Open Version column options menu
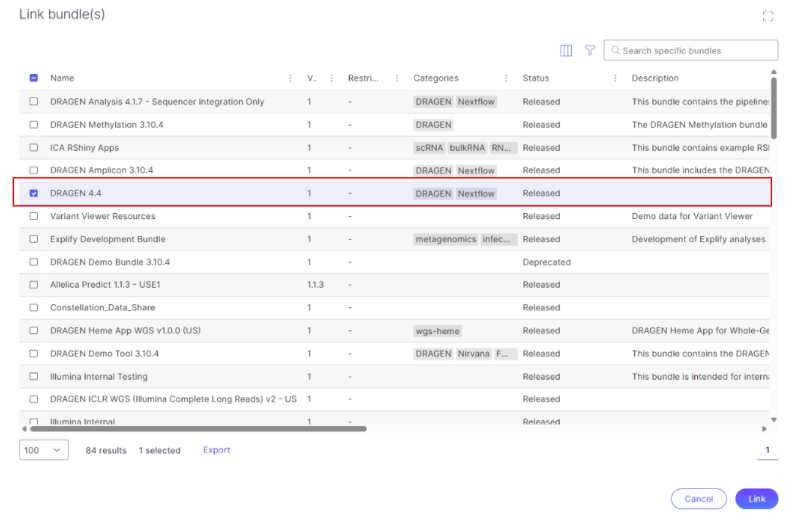Image resolution: width=812 pixels, height=522 pixels. click(331, 79)
